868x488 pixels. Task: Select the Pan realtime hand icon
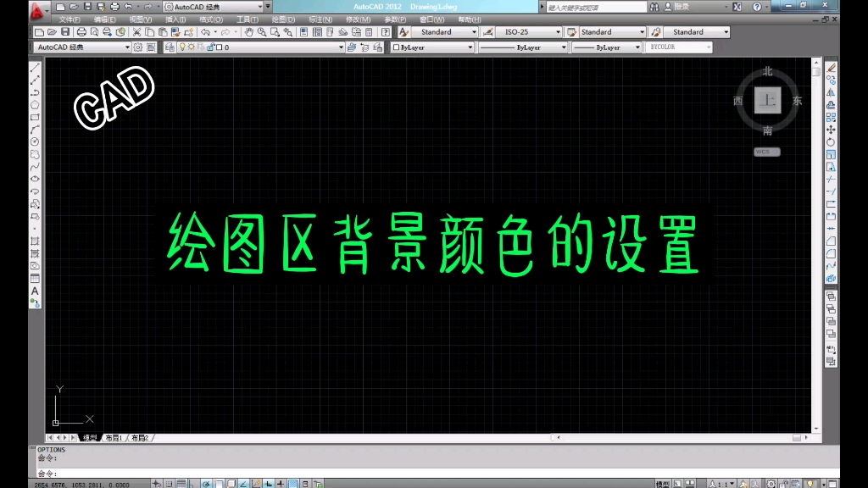point(249,34)
